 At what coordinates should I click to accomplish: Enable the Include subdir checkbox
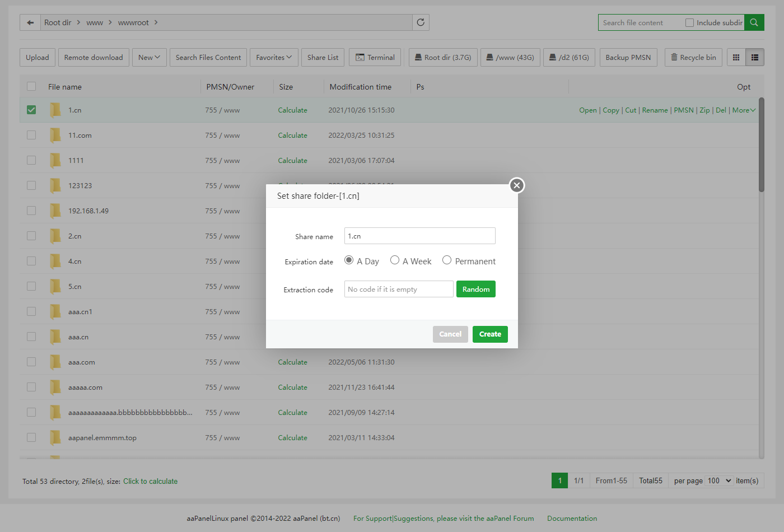[x=690, y=23]
